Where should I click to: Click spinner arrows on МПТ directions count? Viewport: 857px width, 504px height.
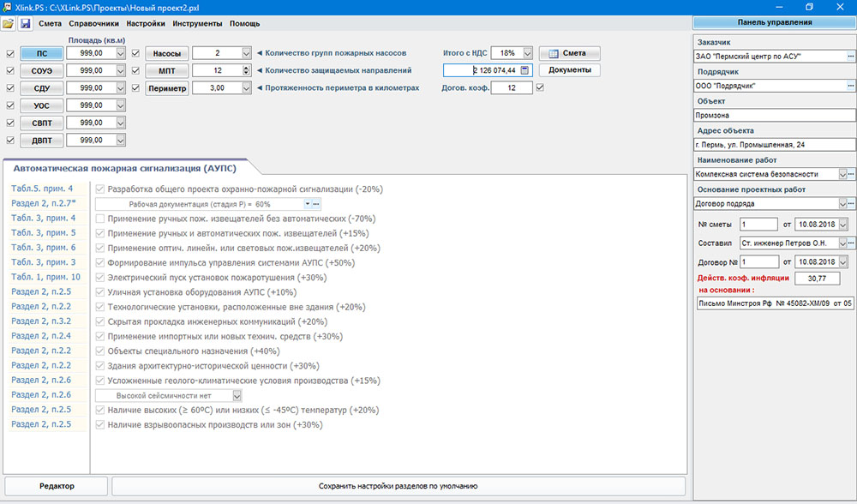(x=245, y=70)
